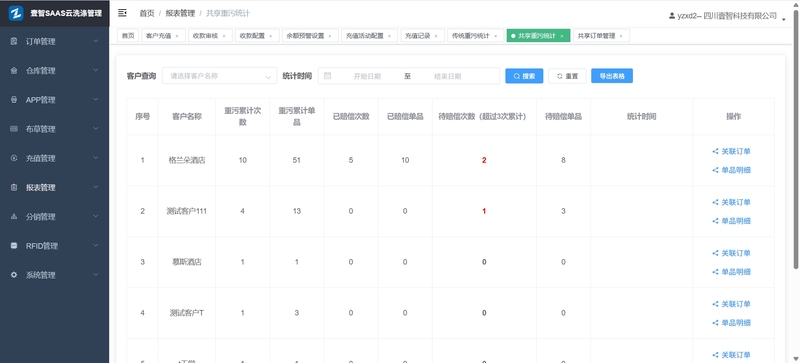Viewport: 800px width, 363px height.
Task: Close the 充值活动配置 tab
Action: click(x=389, y=36)
